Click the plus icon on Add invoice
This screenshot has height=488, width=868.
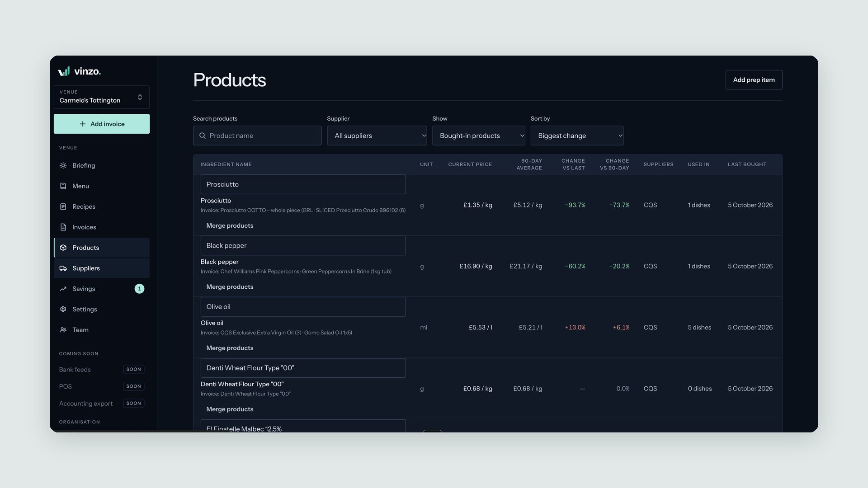point(83,124)
